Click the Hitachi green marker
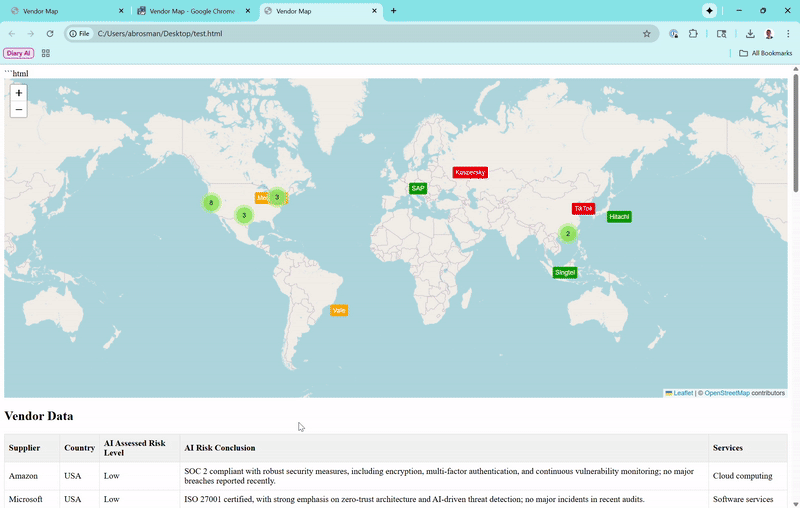Screen dimensions: 800x508 pos(619,217)
